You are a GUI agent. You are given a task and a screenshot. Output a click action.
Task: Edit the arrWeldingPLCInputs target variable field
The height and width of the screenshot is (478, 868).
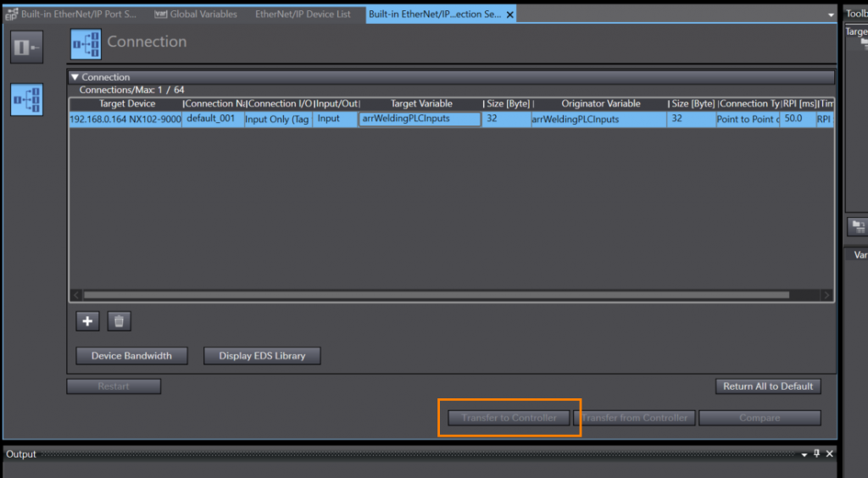click(x=419, y=119)
